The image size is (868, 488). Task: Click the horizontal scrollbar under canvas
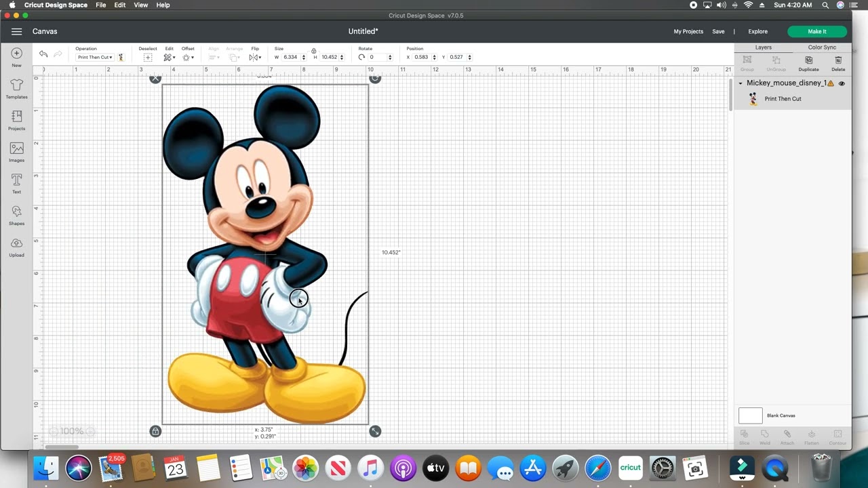pos(62,447)
